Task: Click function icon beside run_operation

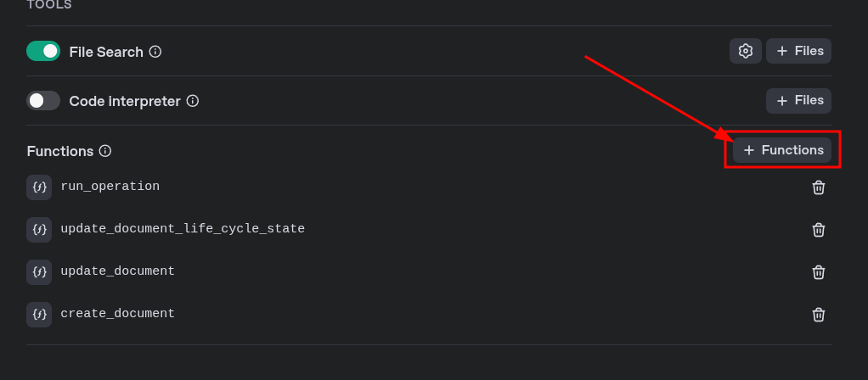Action: point(39,187)
